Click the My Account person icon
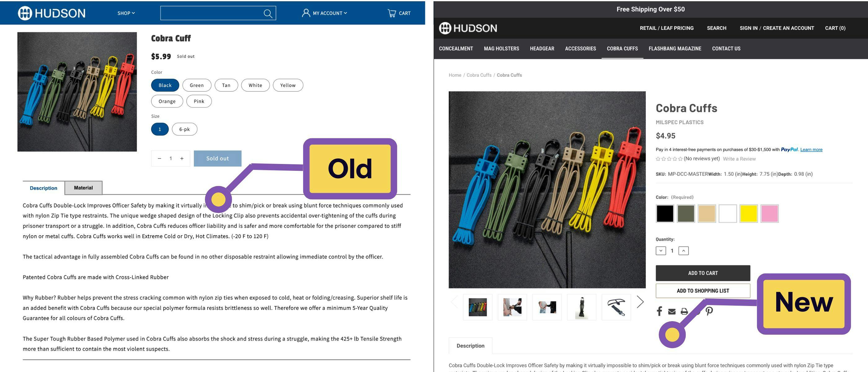The width and height of the screenshot is (868, 372). coord(306,13)
